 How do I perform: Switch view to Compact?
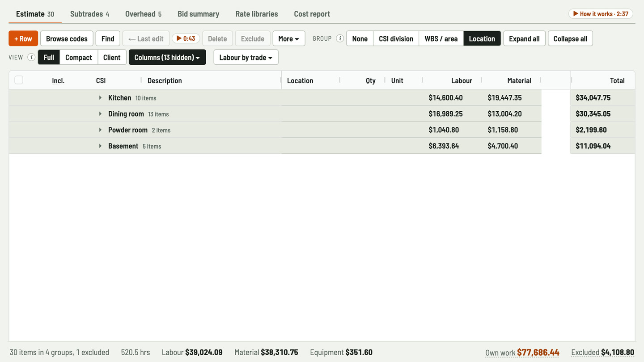pyautogui.click(x=79, y=57)
